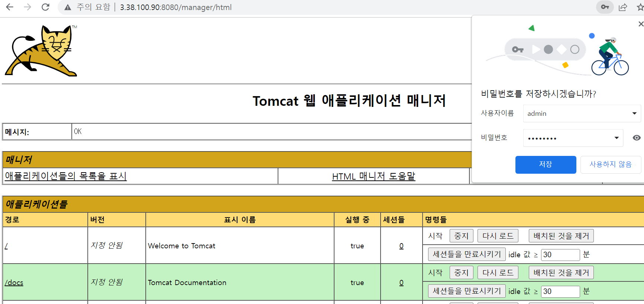644x304 pixels.
Task: Expand the username dropdown arrow
Action: click(x=634, y=113)
